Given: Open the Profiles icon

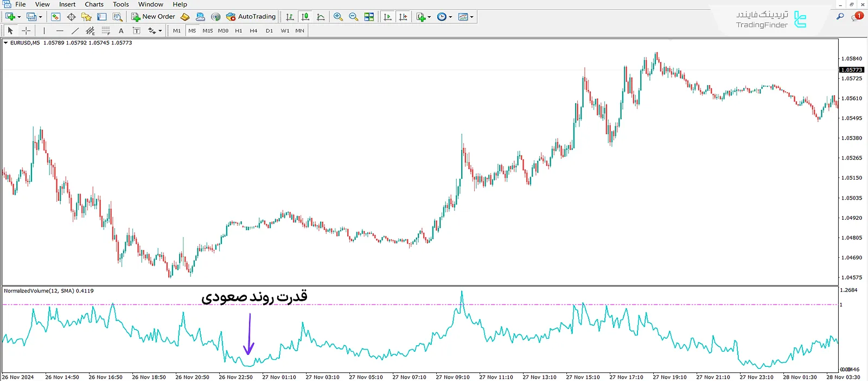Looking at the screenshot, I should [x=31, y=17].
